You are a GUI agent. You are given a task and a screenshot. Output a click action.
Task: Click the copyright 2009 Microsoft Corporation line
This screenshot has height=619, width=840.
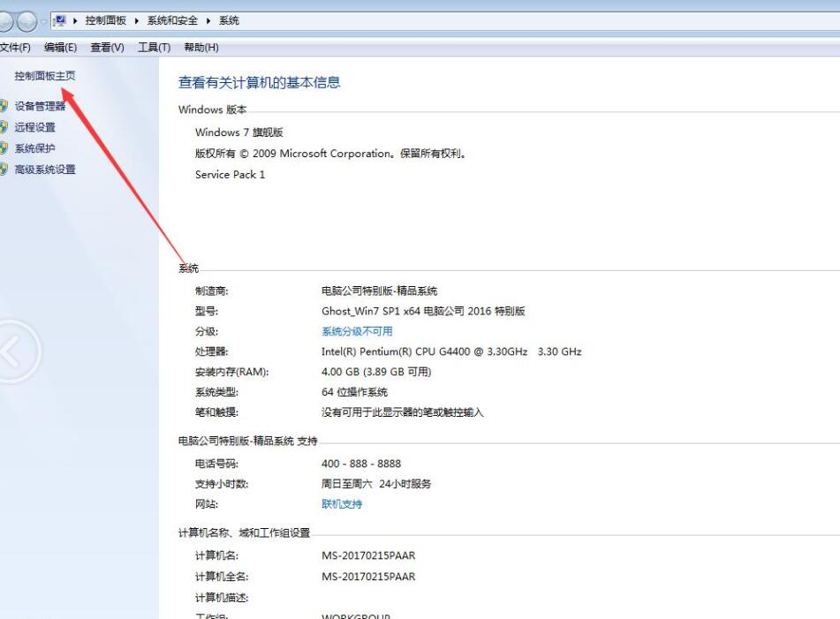pos(330,154)
